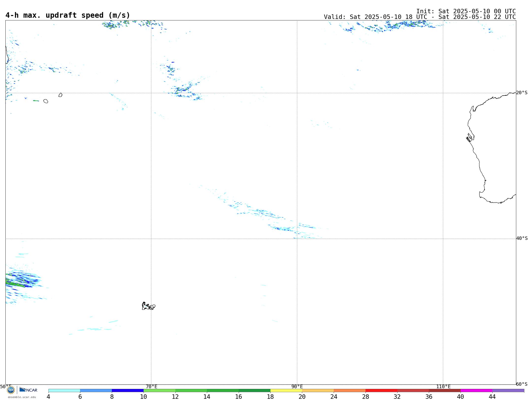
Task: Pick the yellow 18–20 colorbar swatch
Action: click(x=286, y=390)
